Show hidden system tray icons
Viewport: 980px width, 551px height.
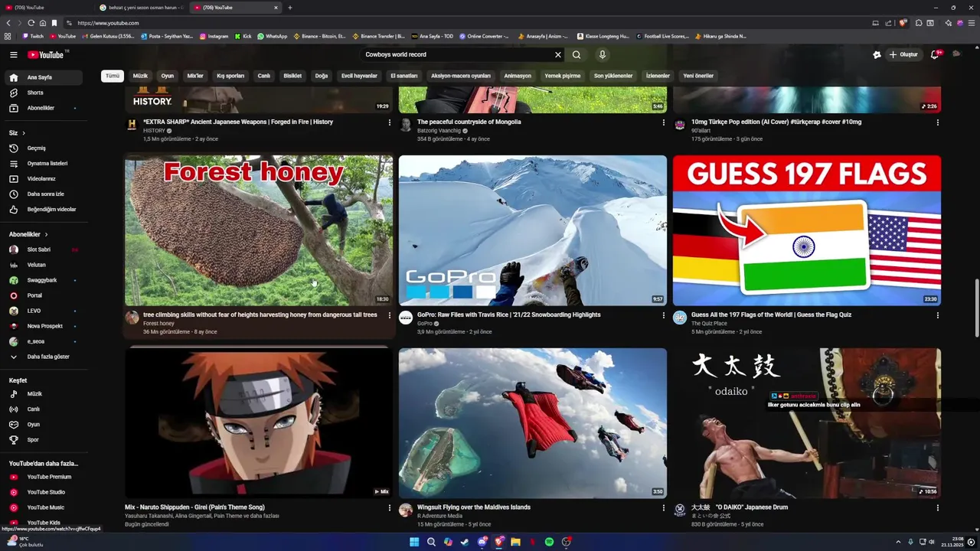(898, 542)
